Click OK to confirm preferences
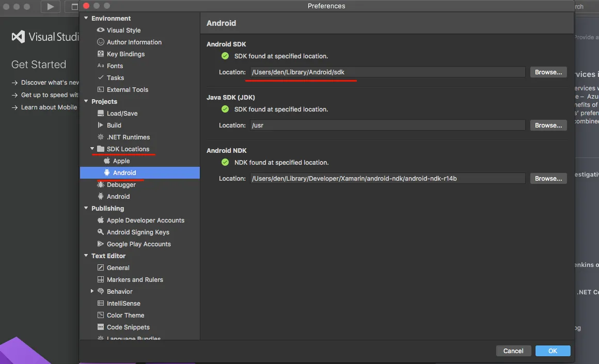599x364 pixels. click(553, 351)
